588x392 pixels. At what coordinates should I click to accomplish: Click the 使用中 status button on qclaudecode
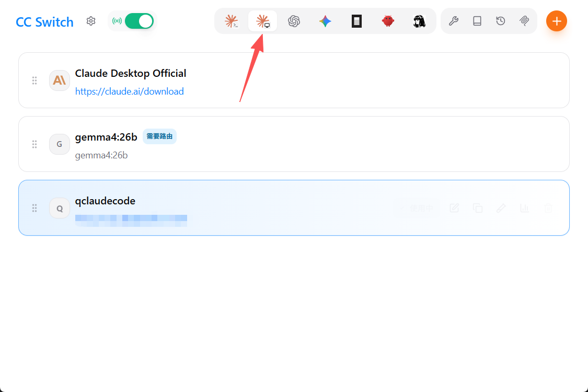coord(417,208)
